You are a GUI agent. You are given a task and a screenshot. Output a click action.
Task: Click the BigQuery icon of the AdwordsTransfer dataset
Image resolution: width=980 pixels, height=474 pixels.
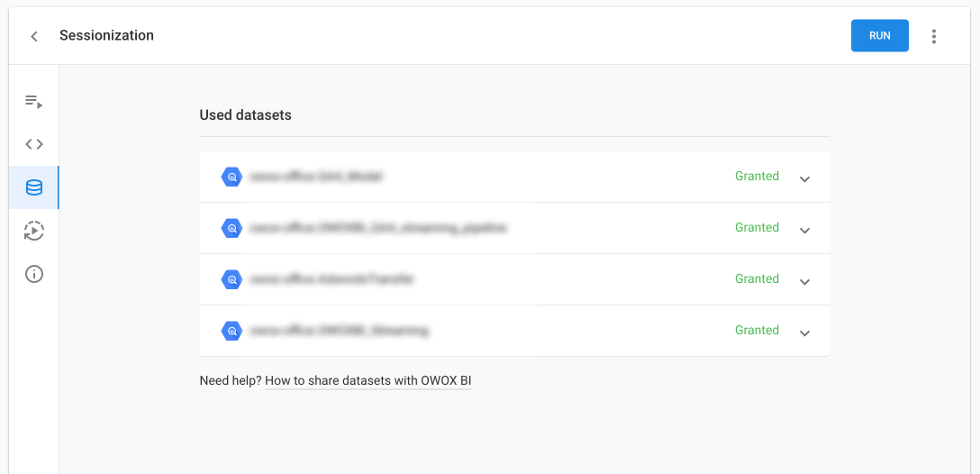pyautogui.click(x=231, y=279)
